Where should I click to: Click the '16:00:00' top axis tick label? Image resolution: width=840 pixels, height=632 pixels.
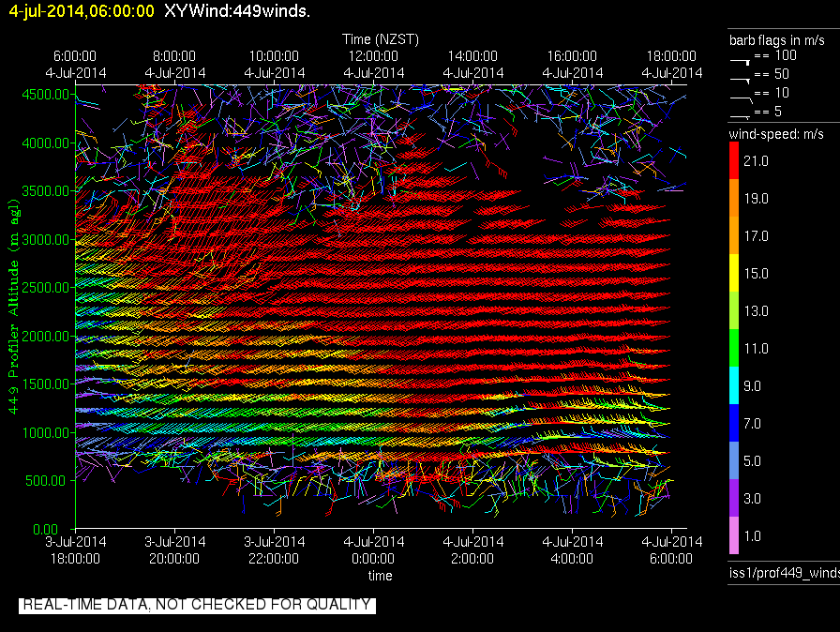coord(572,56)
